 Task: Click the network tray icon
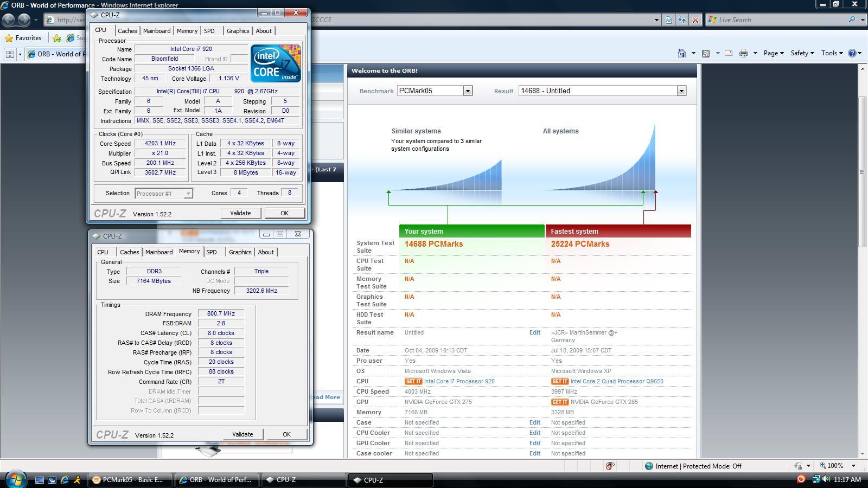(x=815, y=479)
